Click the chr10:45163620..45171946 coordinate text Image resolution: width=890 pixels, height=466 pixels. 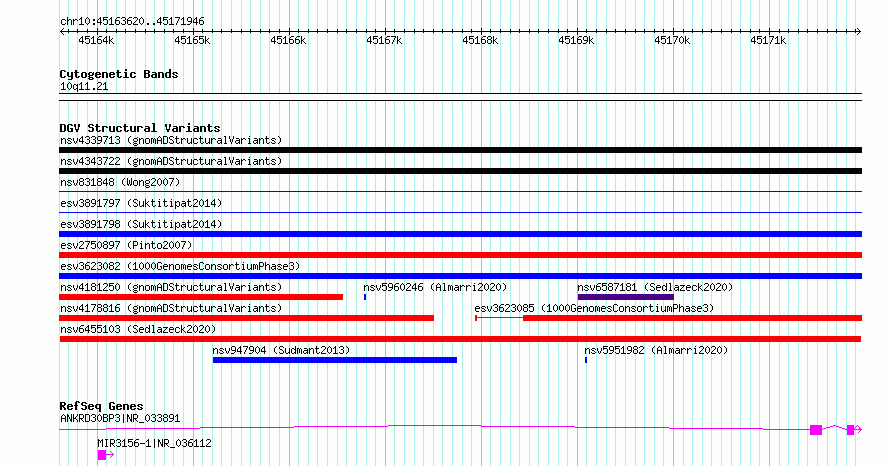click(132, 22)
